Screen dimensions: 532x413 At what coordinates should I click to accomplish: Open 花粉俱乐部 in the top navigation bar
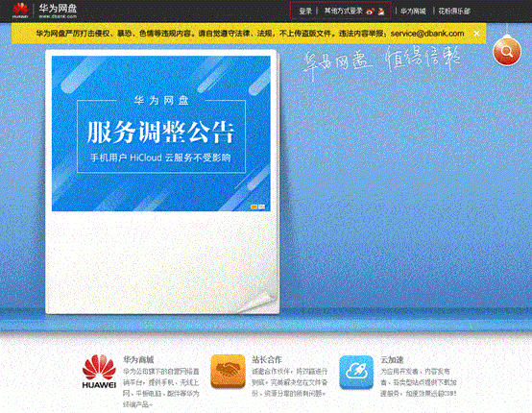pyautogui.click(x=454, y=12)
